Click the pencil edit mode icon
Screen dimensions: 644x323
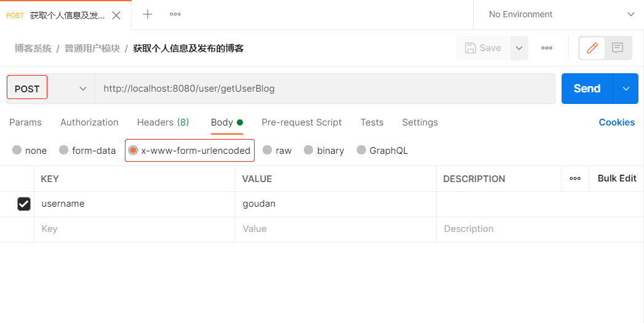[x=592, y=48]
